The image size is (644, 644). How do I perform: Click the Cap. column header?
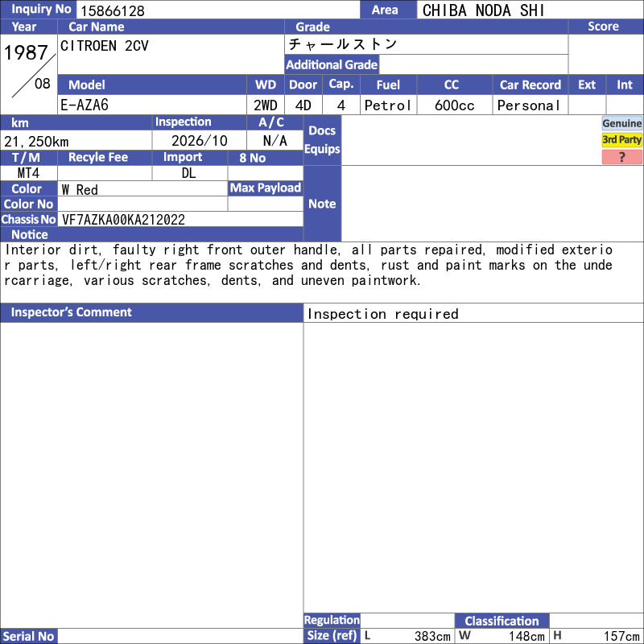click(x=341, y=84)
